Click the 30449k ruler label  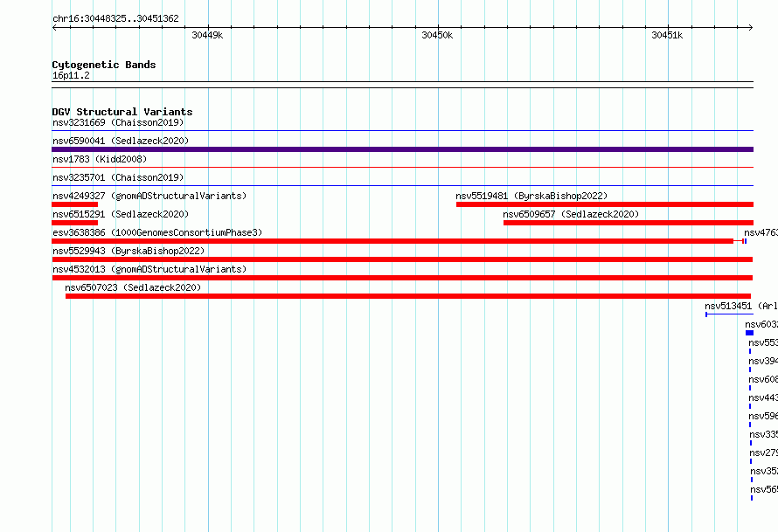(x=207, y=35)
